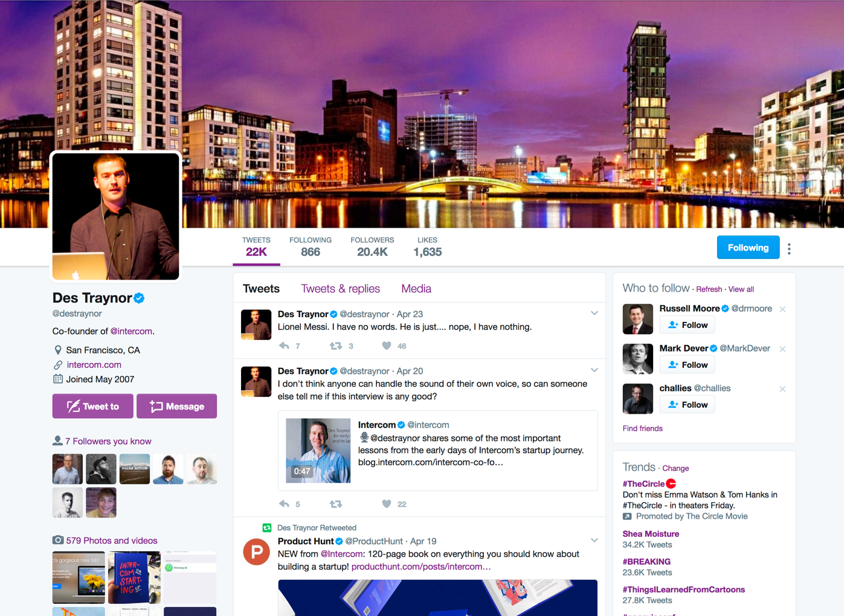The width and height of the screenshot is (844, 616).
Task: Follow Russell Moore
Action: click(688, 325)
